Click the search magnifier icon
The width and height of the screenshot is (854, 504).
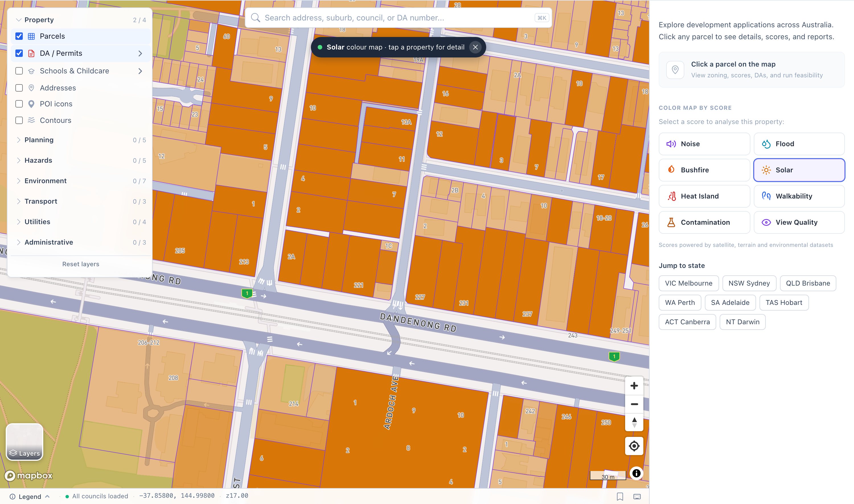point(256,18)
